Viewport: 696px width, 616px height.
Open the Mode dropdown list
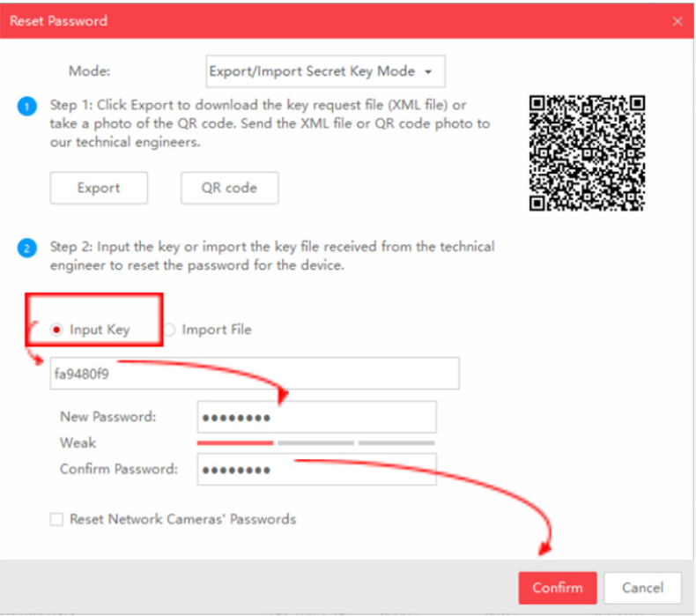coord(321,71)
